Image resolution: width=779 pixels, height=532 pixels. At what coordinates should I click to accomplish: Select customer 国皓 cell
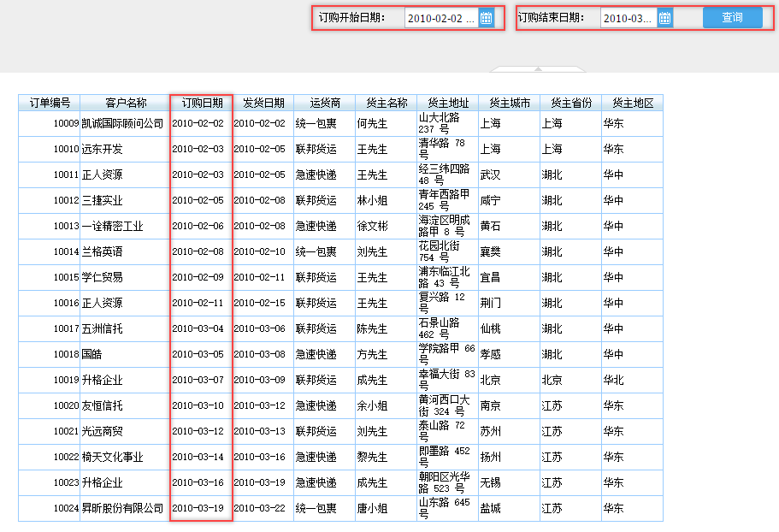point(125,354)
